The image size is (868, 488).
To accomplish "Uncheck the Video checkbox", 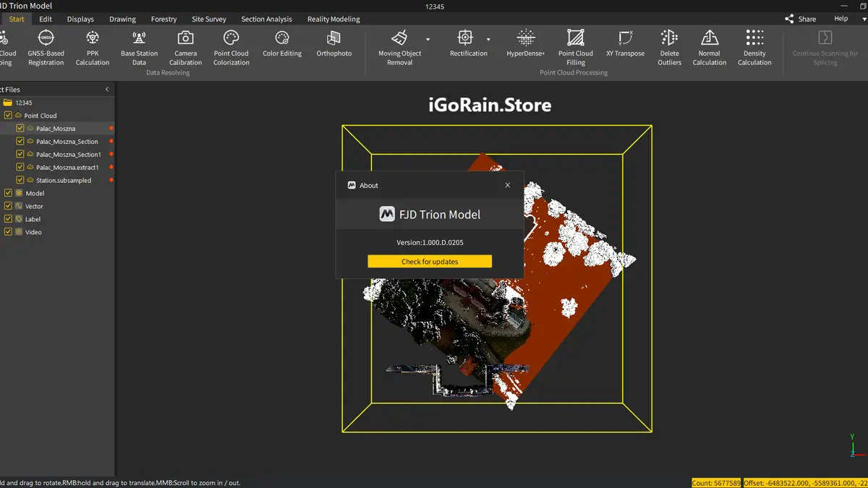I will (8, 232).
